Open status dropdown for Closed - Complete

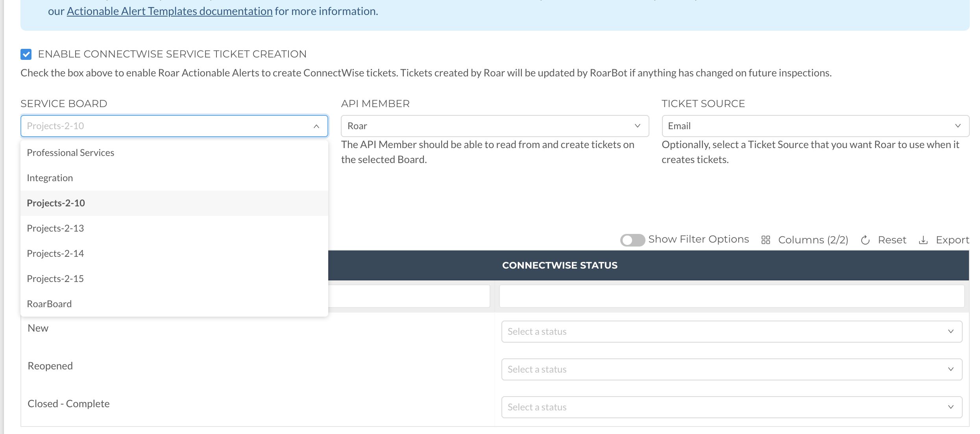pos(731,407)
